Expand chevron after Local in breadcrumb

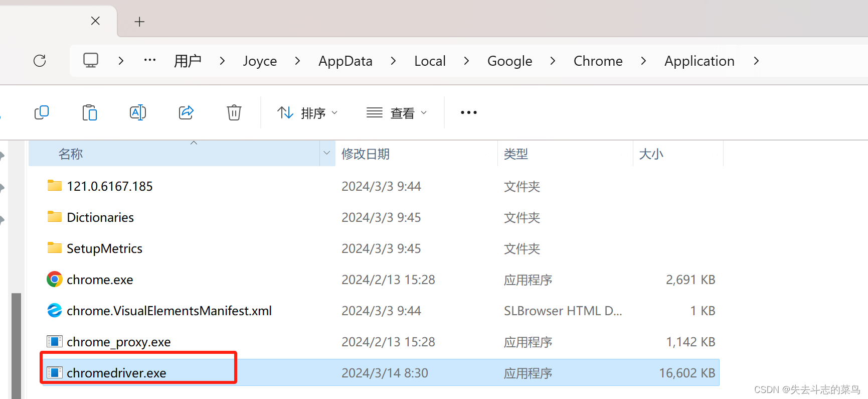click(466, 61)
